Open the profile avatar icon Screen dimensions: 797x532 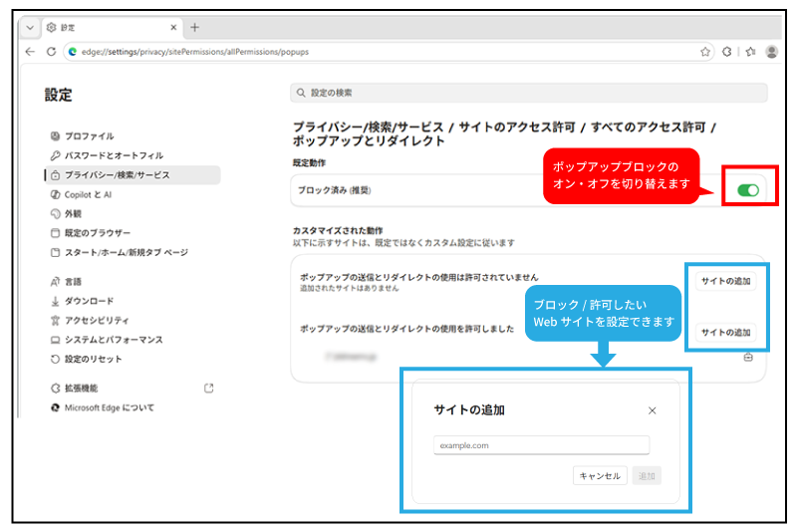click(771, 52)
